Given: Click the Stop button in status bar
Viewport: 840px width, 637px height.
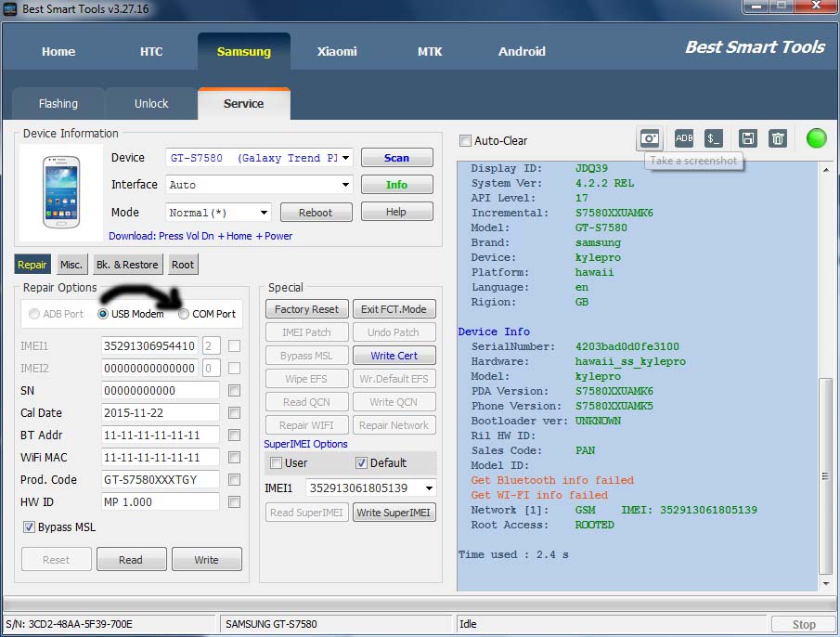Looking at the screenshot, I should tap(804, 625).
